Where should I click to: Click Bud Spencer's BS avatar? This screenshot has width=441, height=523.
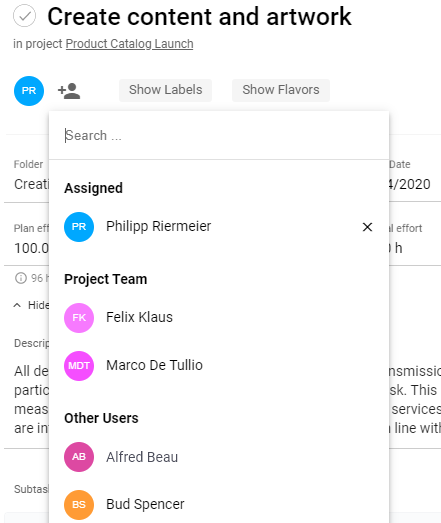tap(79, 505)
